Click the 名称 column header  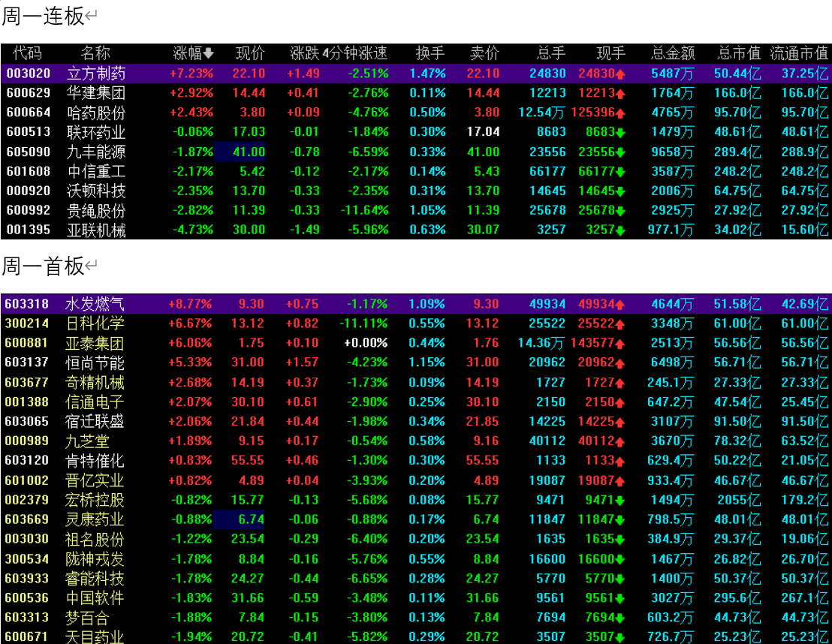95,53
